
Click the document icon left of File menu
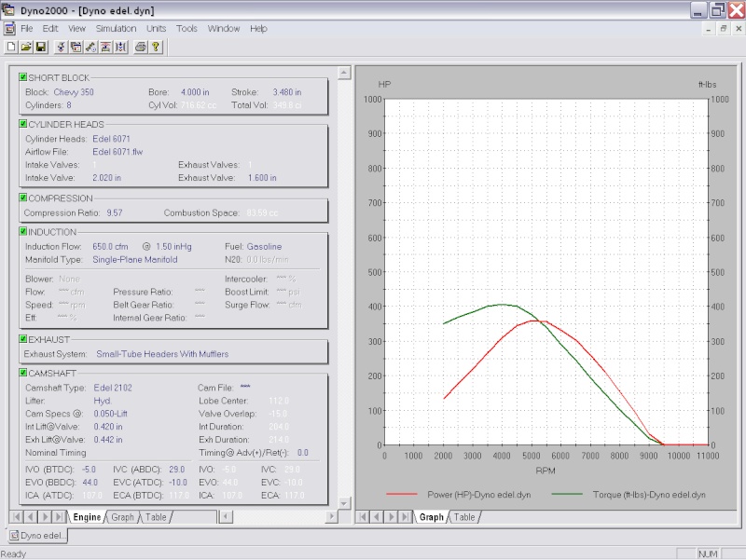(9, 29)
